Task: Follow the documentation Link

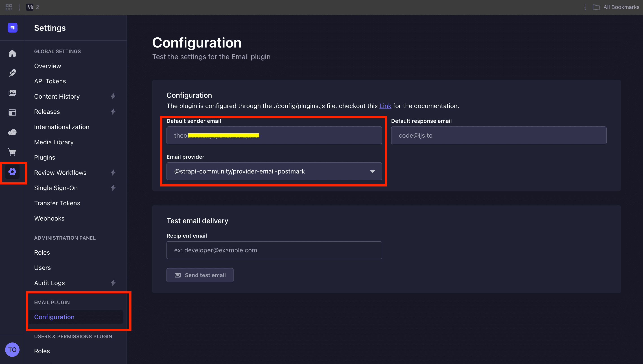Action: [385, 106]
